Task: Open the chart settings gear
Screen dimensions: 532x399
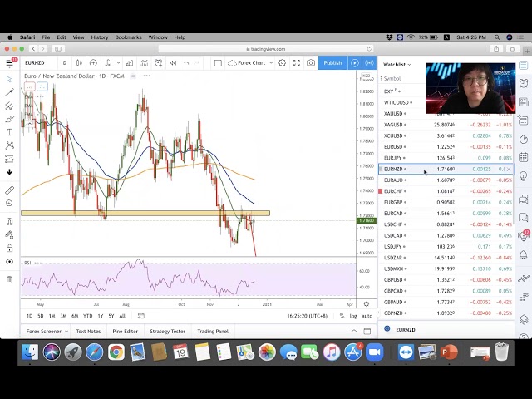Action: 283,63
